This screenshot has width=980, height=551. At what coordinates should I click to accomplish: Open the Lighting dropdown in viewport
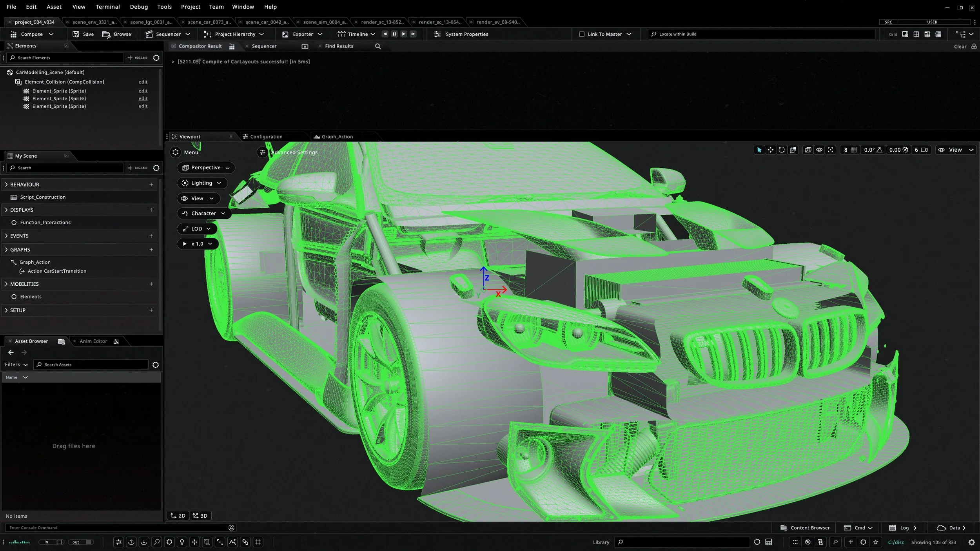[202, 183]
